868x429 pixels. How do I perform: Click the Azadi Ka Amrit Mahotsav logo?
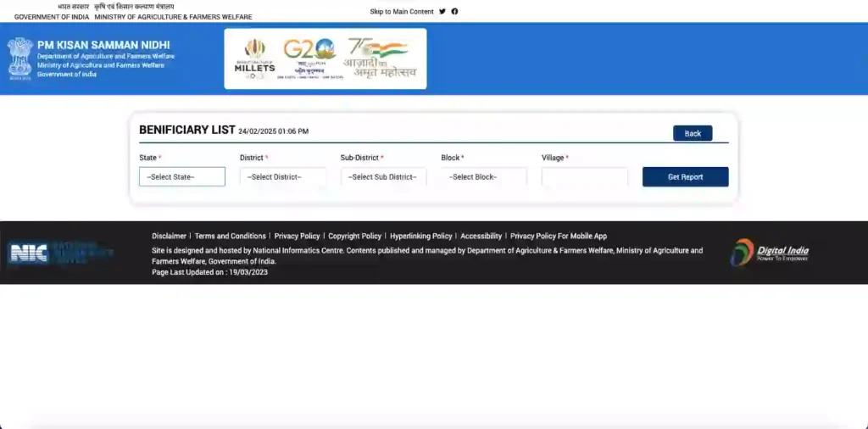(381, 58)
